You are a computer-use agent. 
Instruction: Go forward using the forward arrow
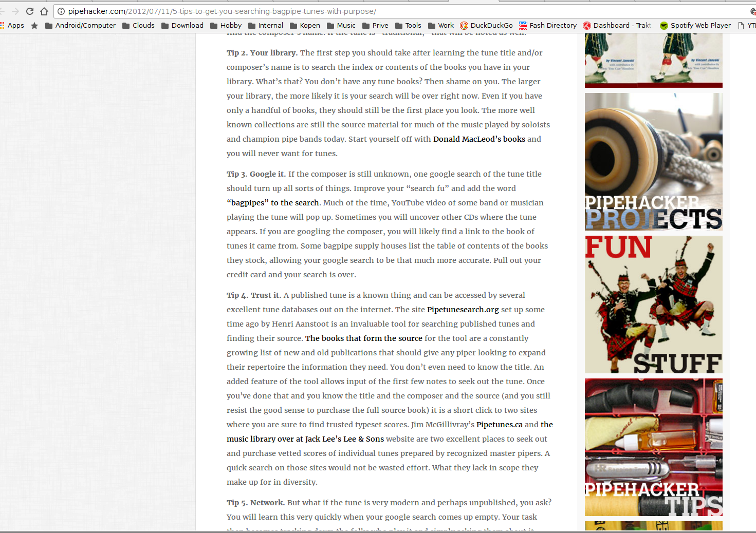tap(15, 11)
